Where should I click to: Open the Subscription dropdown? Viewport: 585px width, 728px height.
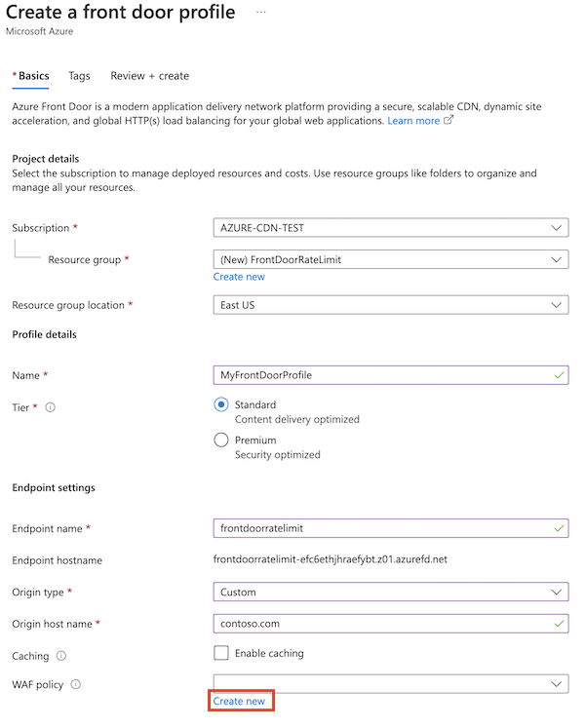pyautogui.click(x=390, y=228)
